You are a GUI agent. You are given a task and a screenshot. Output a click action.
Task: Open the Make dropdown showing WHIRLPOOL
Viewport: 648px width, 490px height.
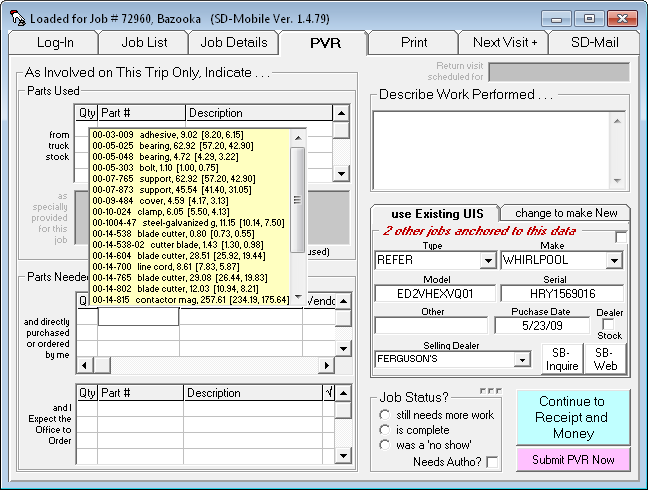[618, 261]
